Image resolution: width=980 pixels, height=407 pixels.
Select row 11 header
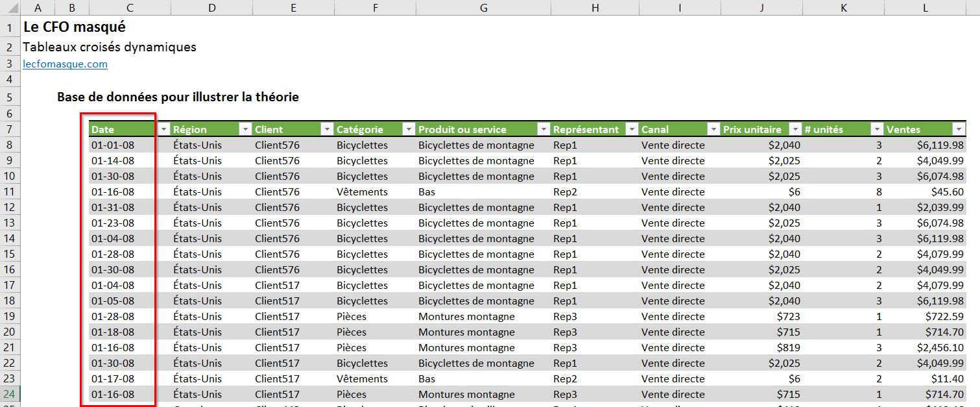tap(10, 192)
